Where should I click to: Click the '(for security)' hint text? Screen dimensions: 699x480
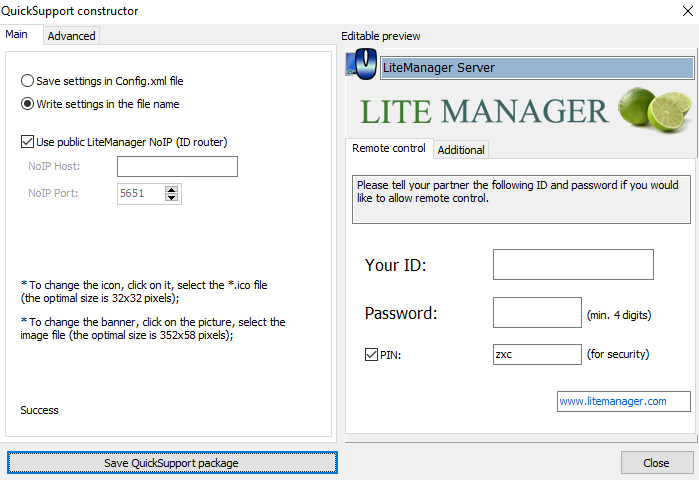(618, 354)
